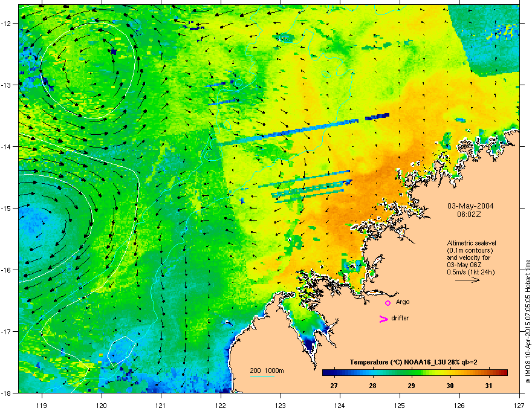The width and height of the screenshot is (532, 411).
Task: Click colorbar tick label 31
Action: click(488, 386)
